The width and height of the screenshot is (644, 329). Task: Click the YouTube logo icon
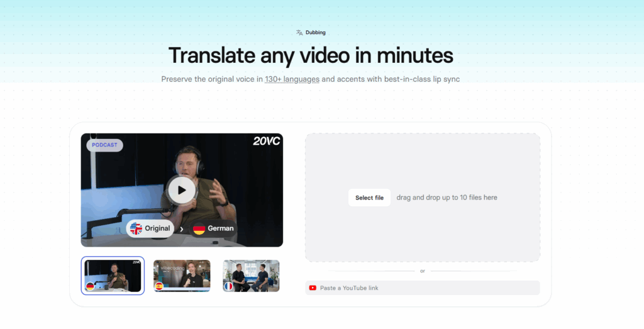pyautogui.click(x=313, y=288)
